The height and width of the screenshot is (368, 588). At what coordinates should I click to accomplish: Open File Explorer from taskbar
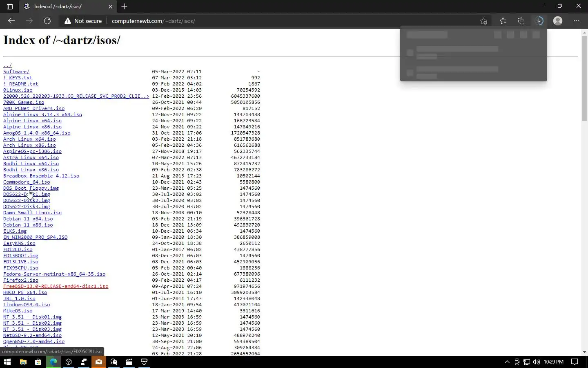pos(23,362)
